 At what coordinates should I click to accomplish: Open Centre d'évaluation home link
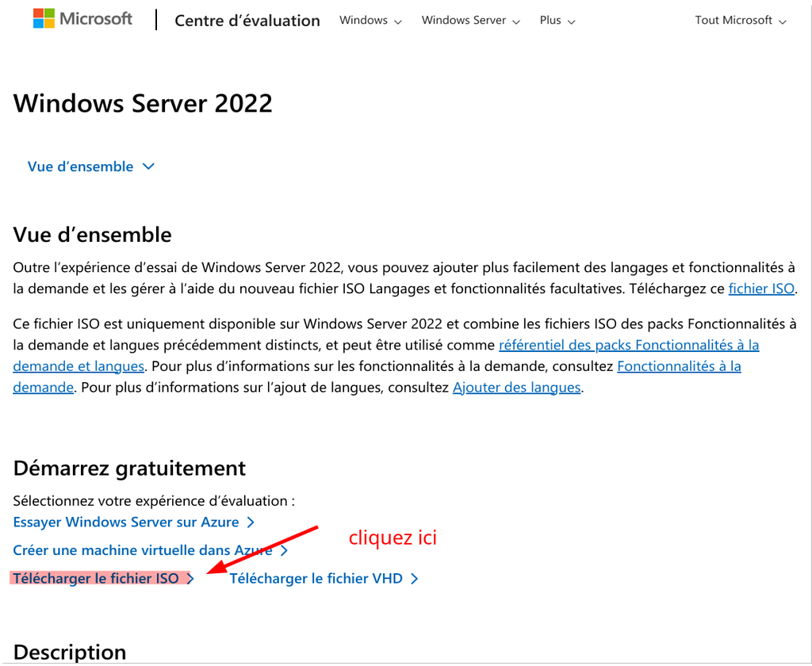[247, 21]
